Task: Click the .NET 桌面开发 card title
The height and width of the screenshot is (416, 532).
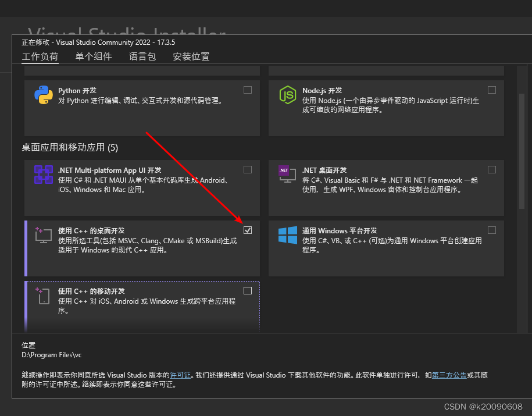Action: (324, 170)
